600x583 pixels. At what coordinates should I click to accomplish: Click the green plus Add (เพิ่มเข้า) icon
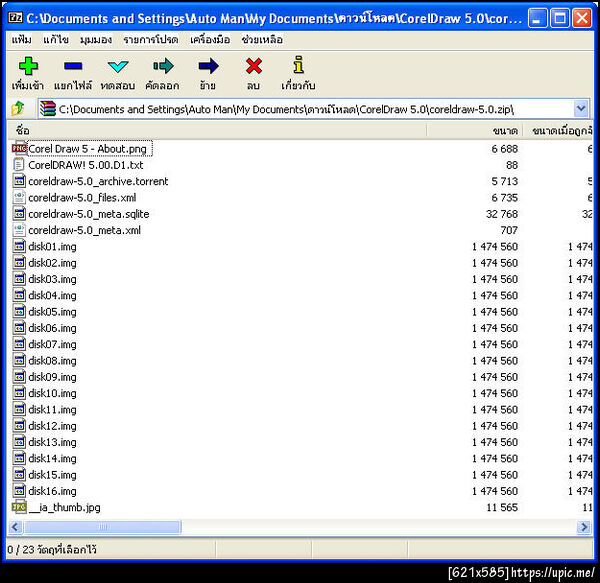(x=28, y=66)
